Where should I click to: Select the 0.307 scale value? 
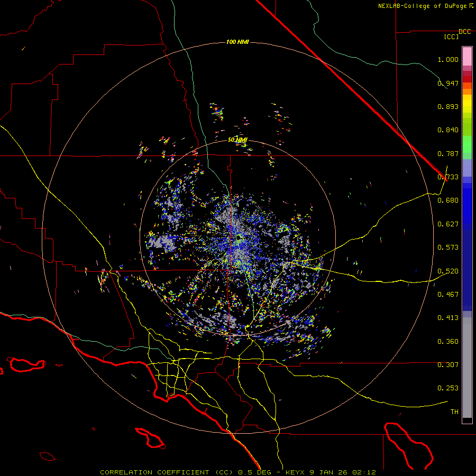pyautogui.click(x=448, y=365)
